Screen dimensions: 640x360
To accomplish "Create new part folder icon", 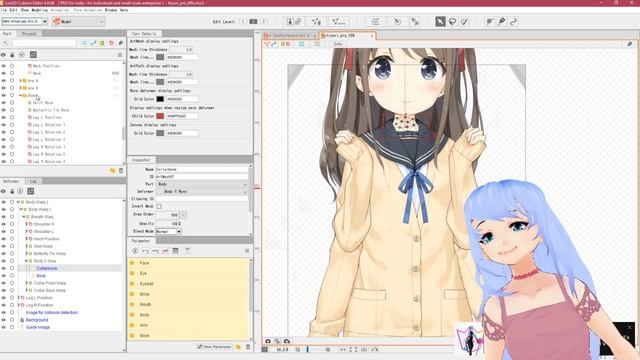I will tap(113, 171).
